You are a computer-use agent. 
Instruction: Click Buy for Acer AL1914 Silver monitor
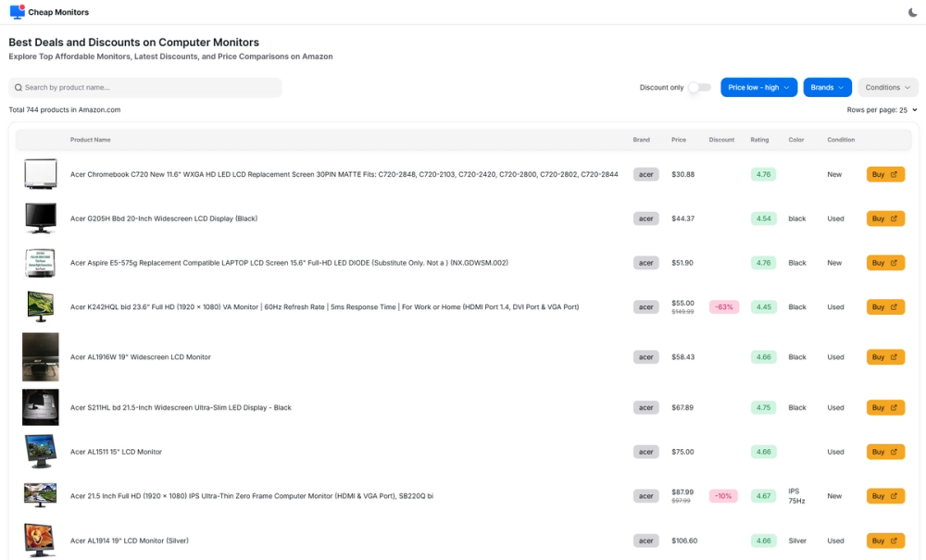[885, 541]
